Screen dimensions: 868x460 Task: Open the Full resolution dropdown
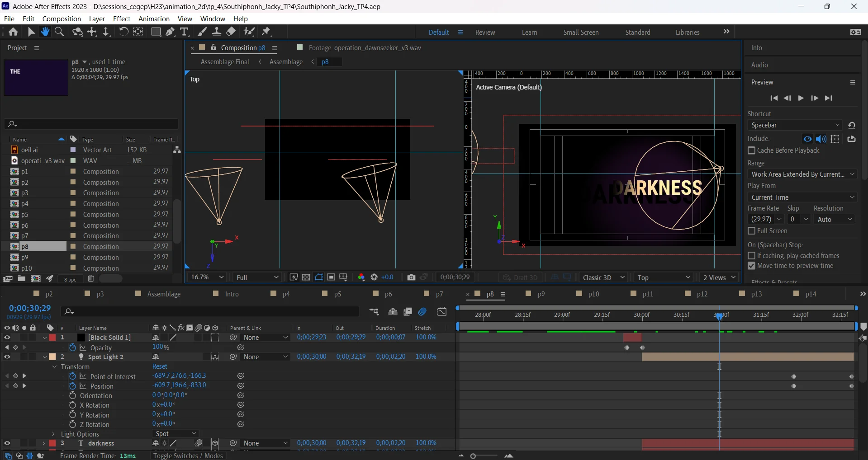tap(257, 277)
